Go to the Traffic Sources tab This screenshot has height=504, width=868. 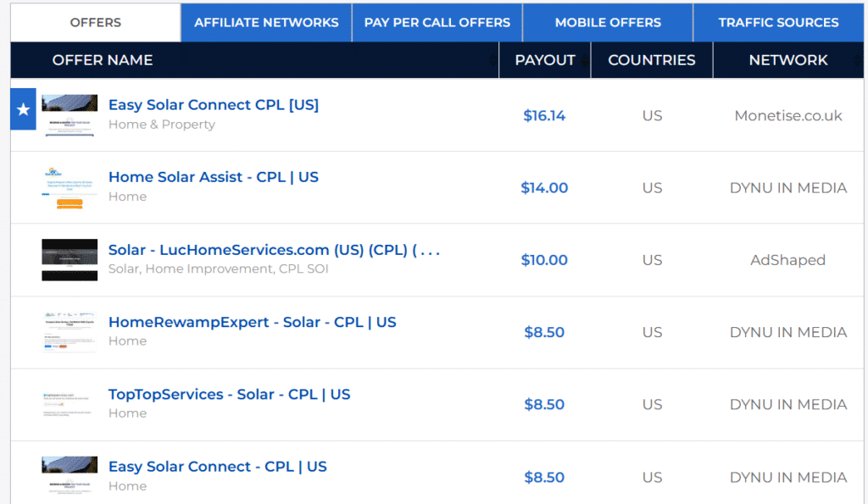pyautogui.click(x=778, y=23)
